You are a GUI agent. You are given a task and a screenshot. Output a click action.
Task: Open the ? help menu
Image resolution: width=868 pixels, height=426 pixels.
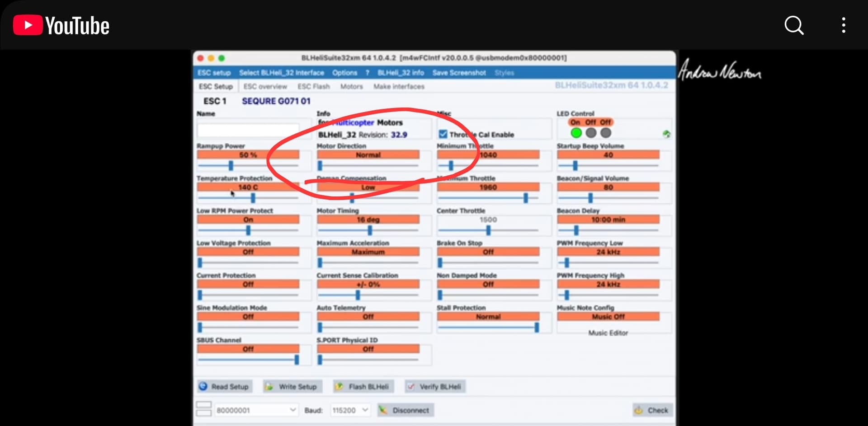[367, 73]
